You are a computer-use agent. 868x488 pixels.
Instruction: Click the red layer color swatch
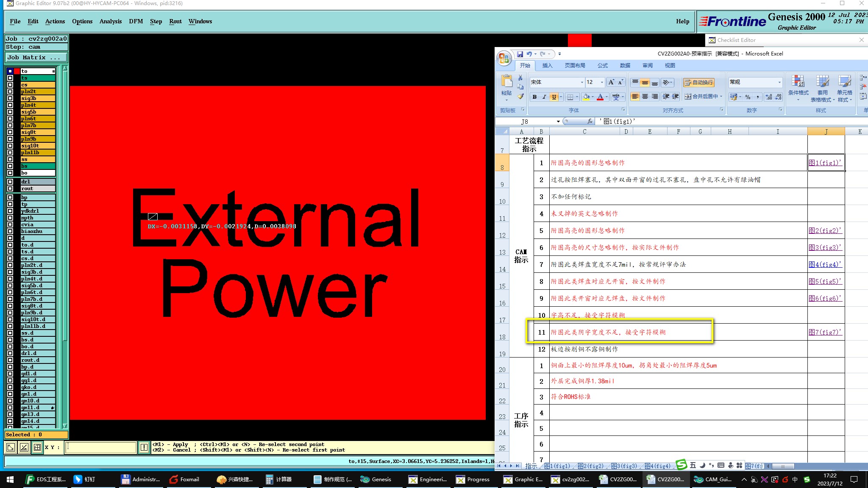(x=17, y=71)
